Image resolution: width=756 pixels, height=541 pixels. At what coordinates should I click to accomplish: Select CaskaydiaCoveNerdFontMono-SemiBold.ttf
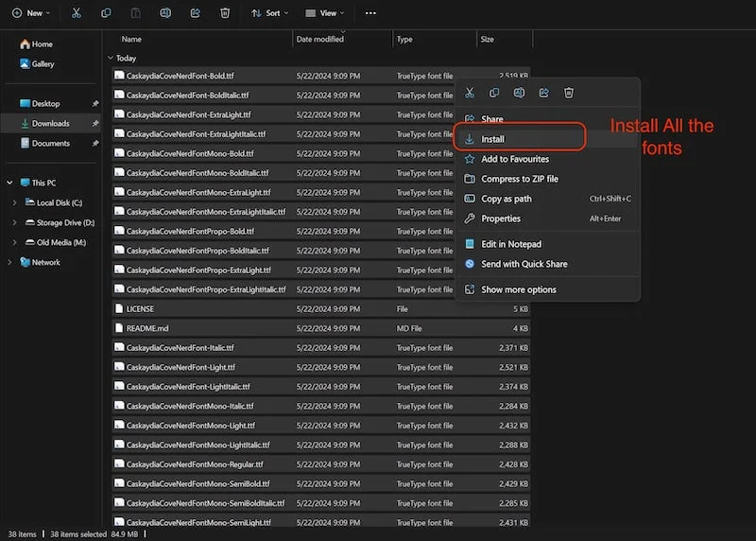[x=321, y=483]
